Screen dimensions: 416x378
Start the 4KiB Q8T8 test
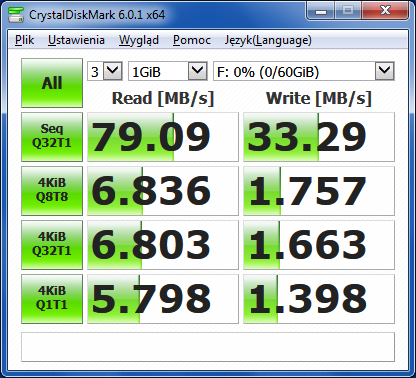52,191
